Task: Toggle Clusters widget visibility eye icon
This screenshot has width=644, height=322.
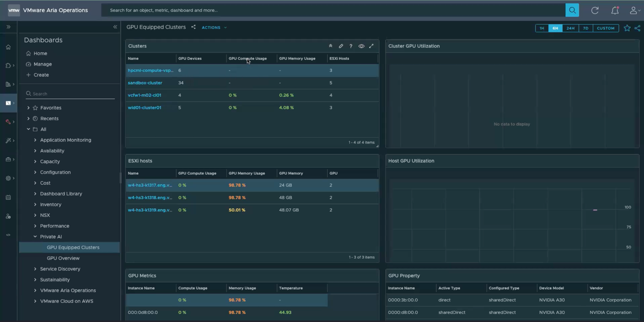Action: point(361,46)
